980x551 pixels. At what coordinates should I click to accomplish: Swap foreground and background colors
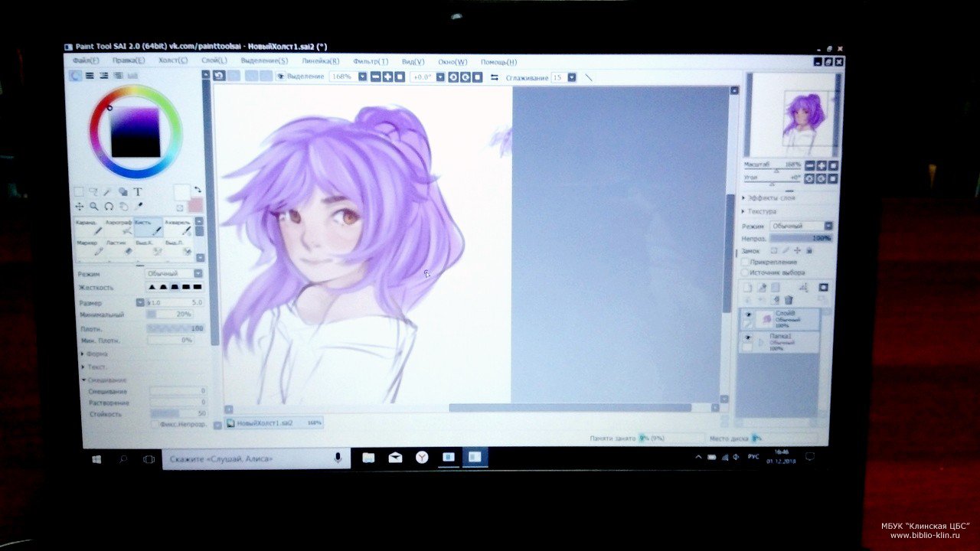(x=197, y=190)
